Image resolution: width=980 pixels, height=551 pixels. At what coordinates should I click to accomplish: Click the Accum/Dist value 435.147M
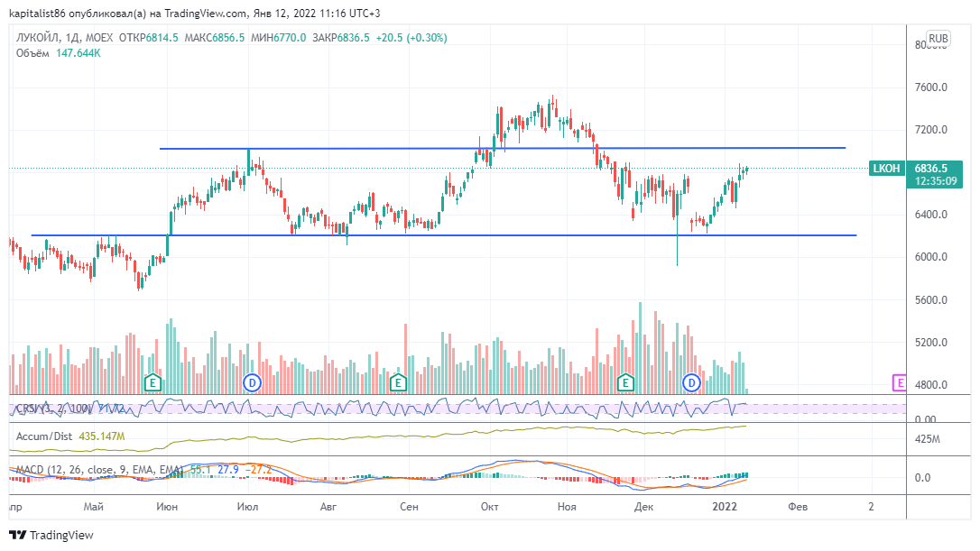tap(101, 436)
